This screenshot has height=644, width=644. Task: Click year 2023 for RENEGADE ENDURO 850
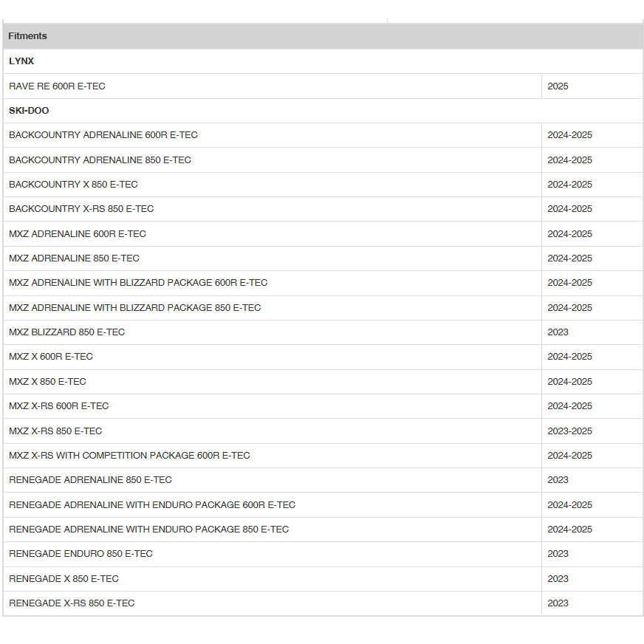coord(558,554)
